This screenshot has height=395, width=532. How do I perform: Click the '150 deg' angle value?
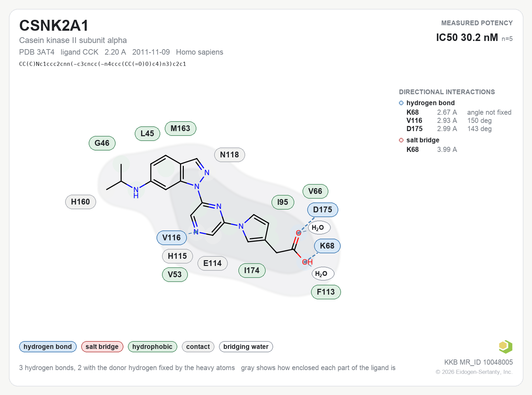[479, 121]
